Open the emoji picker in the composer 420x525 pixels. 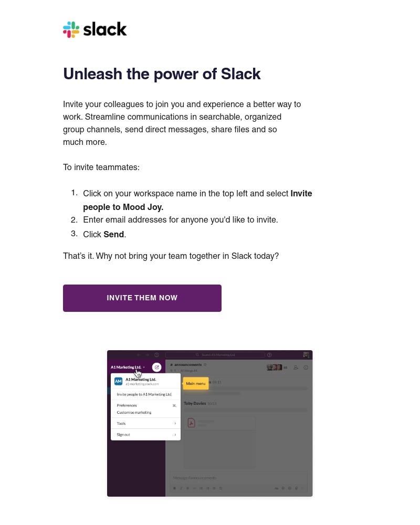click(x=289, y=488)
